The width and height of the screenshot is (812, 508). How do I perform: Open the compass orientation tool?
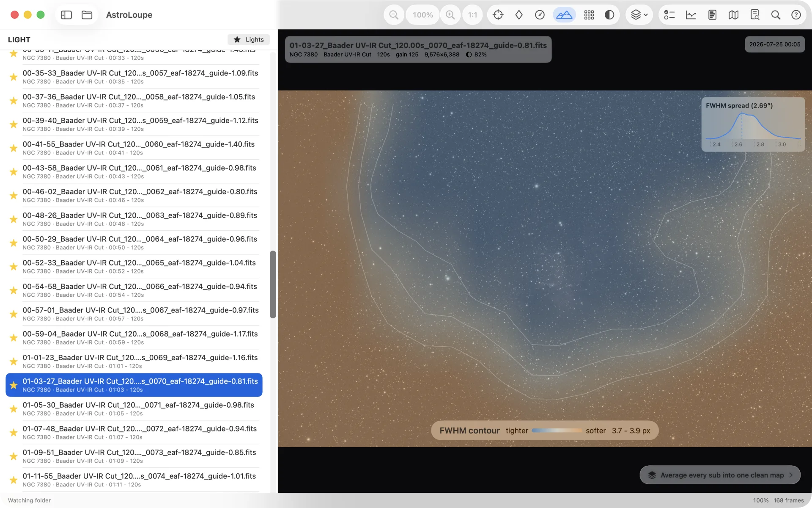[540, 15]
